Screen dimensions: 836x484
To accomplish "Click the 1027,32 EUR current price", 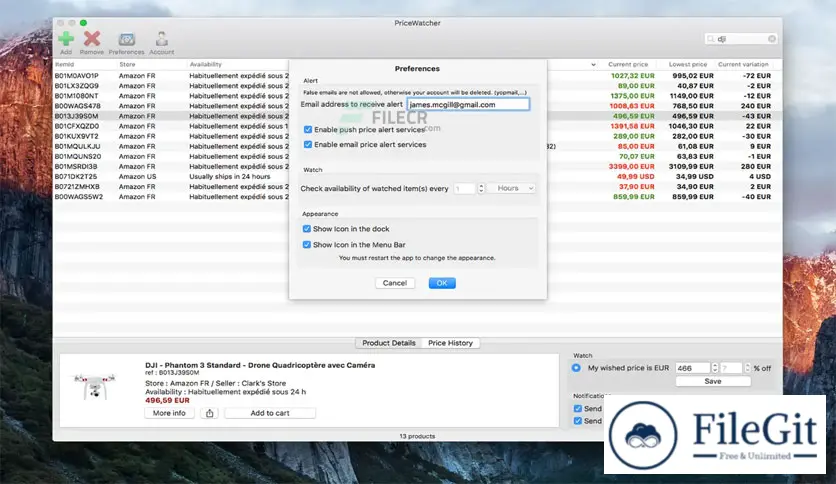I will pyautogui.click(x=632, y=76).
